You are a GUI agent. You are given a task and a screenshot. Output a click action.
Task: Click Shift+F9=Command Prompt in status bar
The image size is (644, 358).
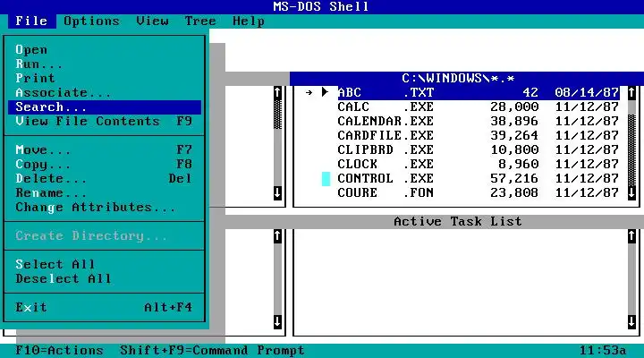[212, 350]
